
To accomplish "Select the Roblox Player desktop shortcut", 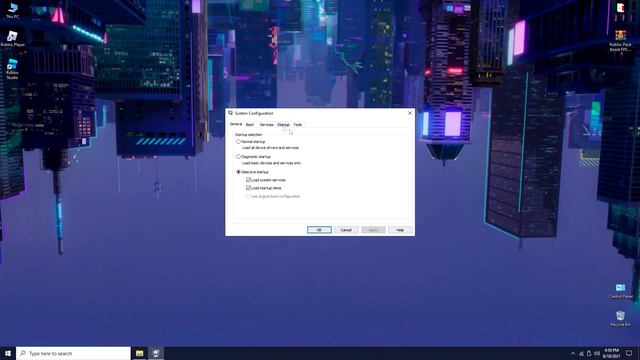I will [12, 39].
